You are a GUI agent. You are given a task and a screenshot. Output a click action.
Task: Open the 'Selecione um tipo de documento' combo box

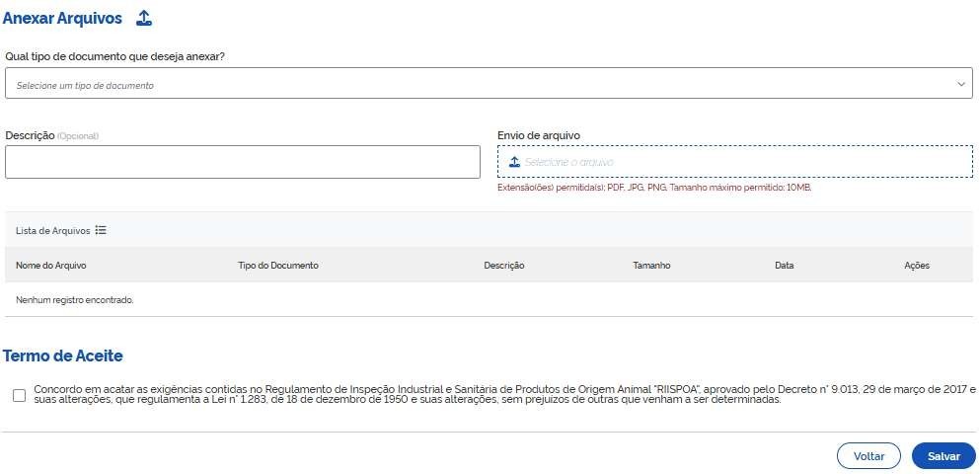[474, 84]
